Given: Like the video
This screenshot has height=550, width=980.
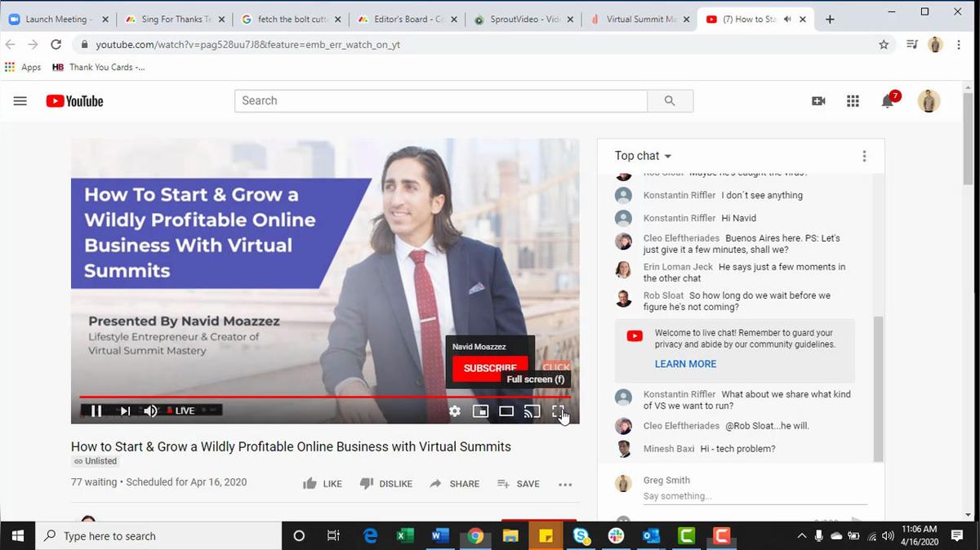Looking at the screenshot, I should pyautogui.click(x=323, y=484).
